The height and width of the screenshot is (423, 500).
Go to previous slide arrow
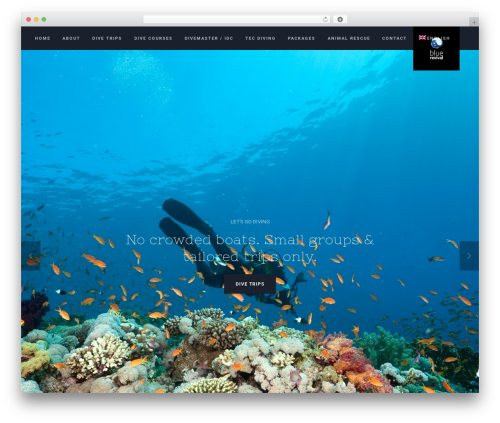(x=31, y=256)
